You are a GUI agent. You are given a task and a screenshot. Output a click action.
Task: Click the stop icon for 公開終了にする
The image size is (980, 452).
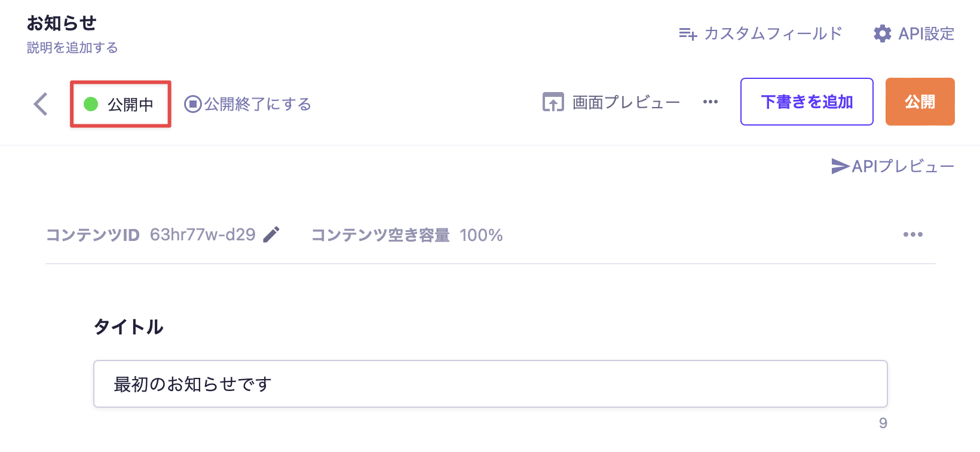(x=192, y=104)
